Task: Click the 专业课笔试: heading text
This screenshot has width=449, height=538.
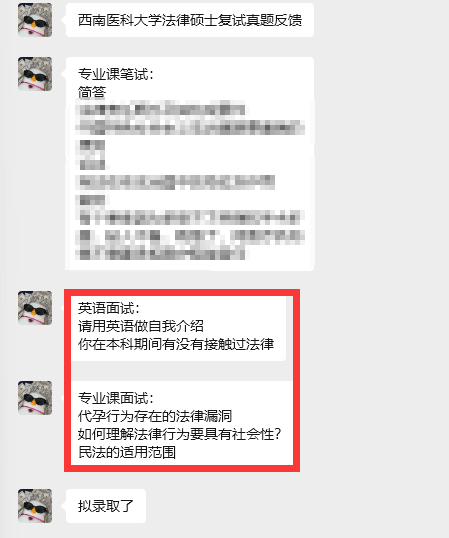Action: (x=116, y=74)
